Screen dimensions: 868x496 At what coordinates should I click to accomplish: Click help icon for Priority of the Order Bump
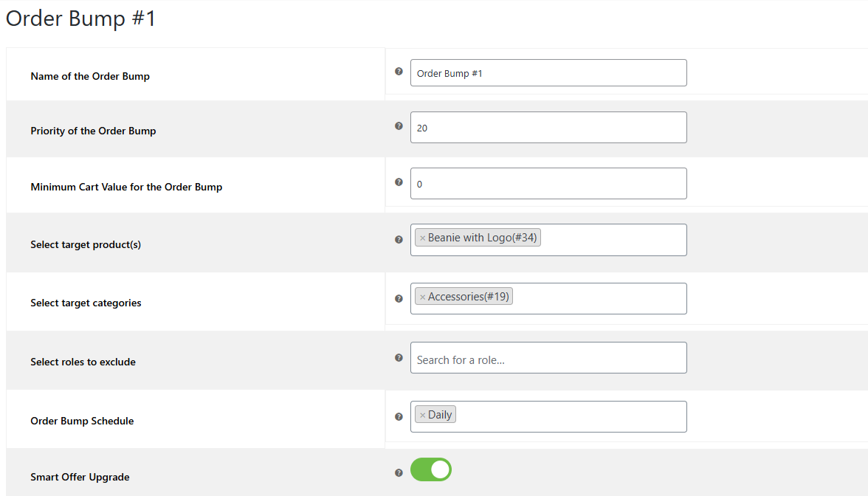(399, 126)
